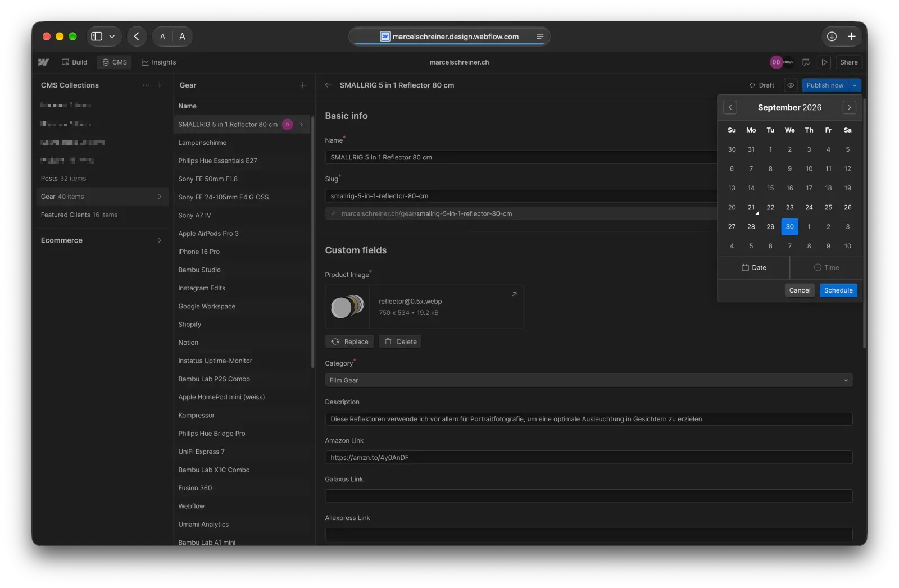
Task: Click the Publish now button
Action: (x=825, y=85)
